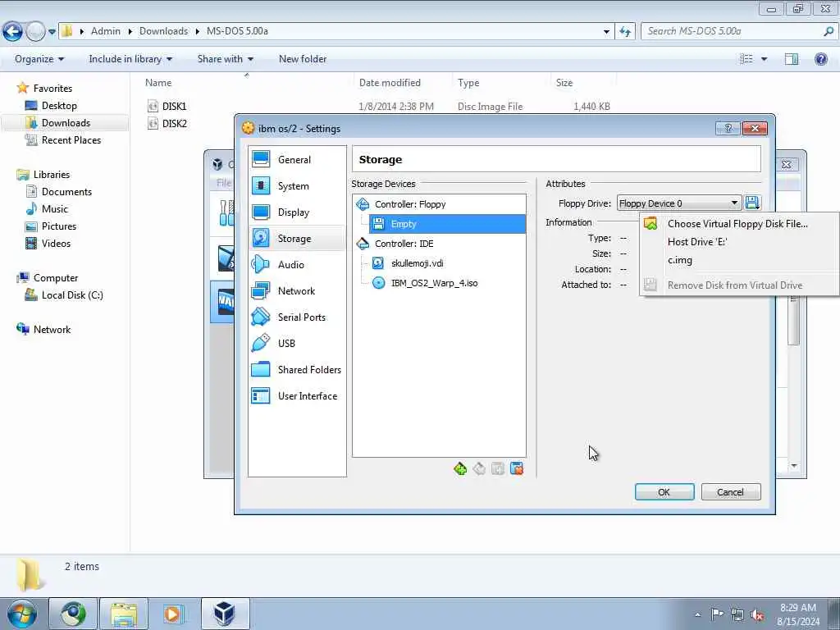The image size is (840, 630).
Task: Click Admin in address bar breadcrumb
Action: click(106, 31)
